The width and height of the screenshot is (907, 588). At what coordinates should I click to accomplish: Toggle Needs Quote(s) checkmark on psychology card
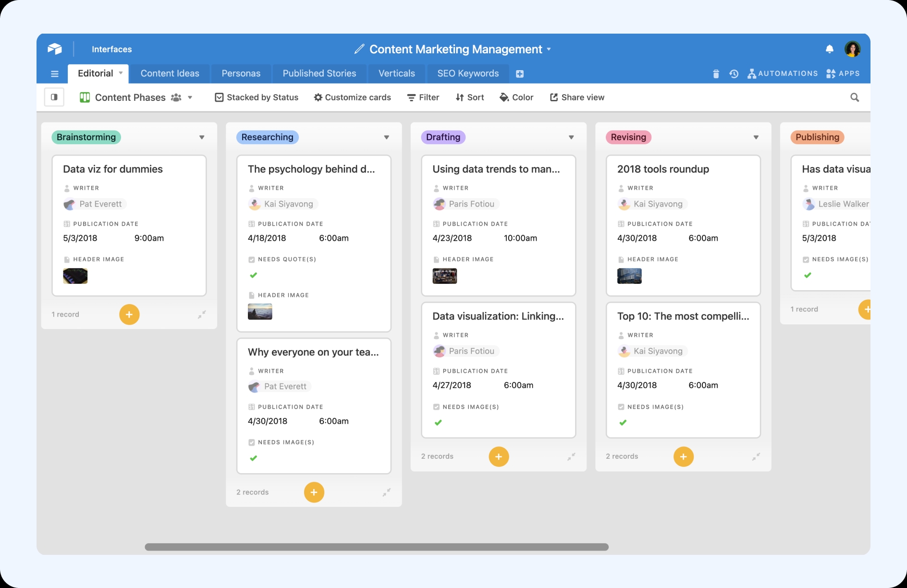[x=254, y=275]
